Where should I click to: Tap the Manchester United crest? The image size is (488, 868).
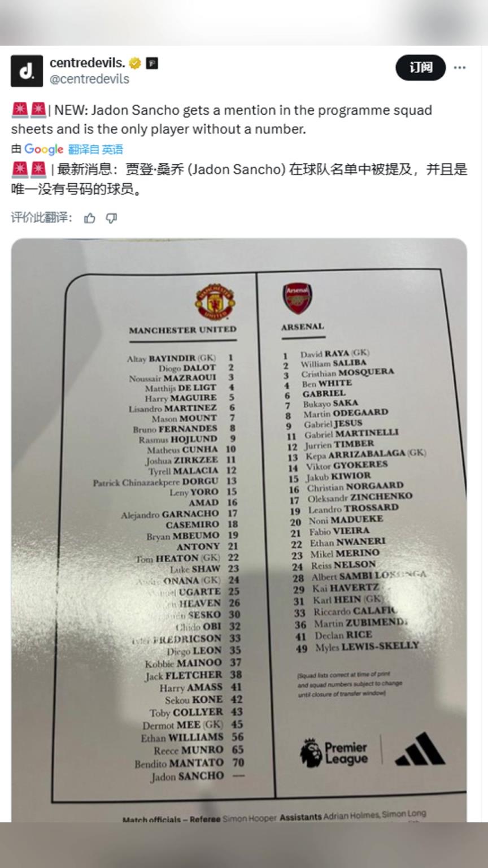click(215, 302)
